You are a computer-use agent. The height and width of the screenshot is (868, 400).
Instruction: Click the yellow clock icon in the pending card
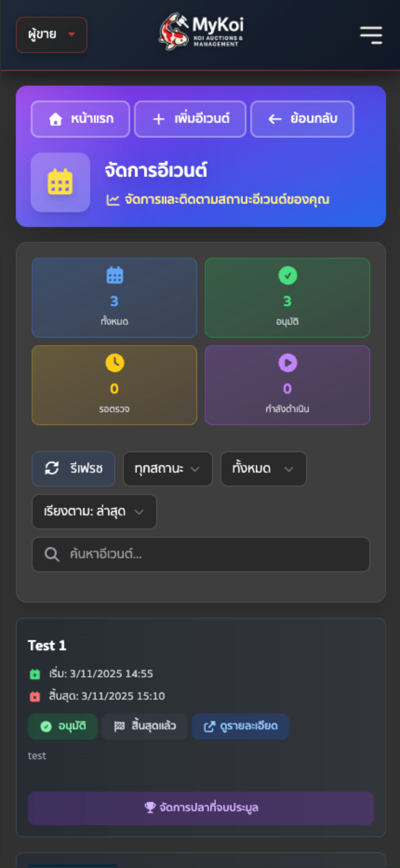coord(114,363)
